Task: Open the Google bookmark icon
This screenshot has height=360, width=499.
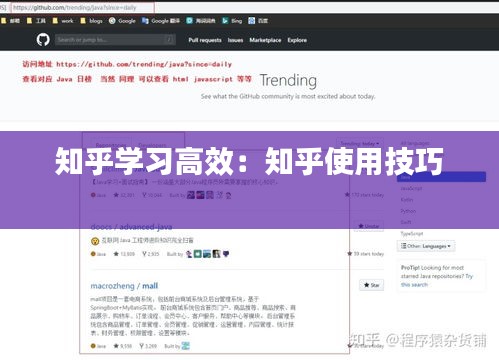Action: click(112, 21)
